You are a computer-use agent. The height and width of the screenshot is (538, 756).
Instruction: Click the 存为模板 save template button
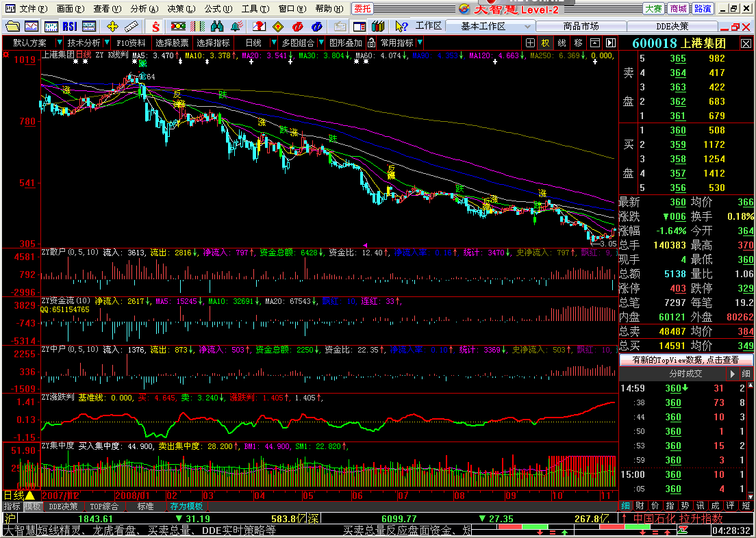tap(186, 507)
